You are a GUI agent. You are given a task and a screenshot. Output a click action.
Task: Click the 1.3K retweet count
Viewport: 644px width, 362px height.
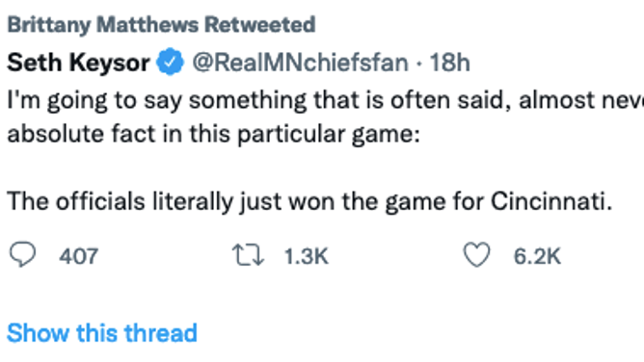(x=307, y=257)
